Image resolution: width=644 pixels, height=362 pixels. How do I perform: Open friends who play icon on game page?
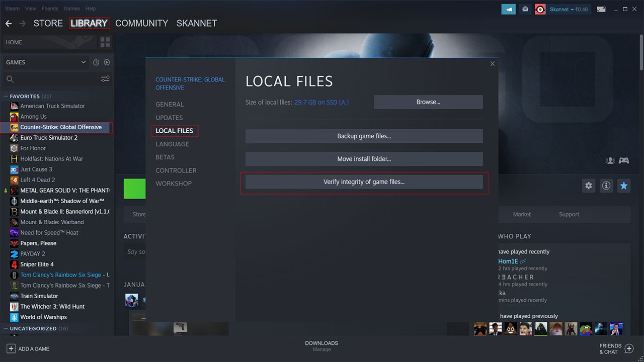pyautogui.click(x=610, y=160)
